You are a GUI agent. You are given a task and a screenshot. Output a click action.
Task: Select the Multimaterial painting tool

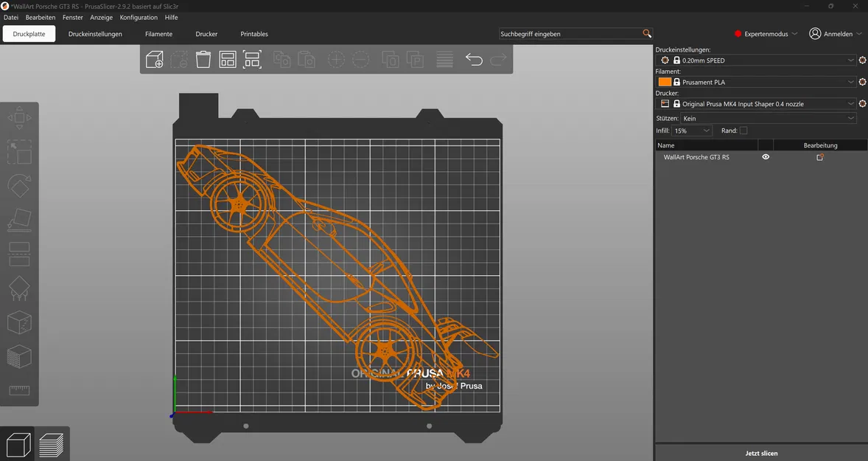[x=19, y=357]
